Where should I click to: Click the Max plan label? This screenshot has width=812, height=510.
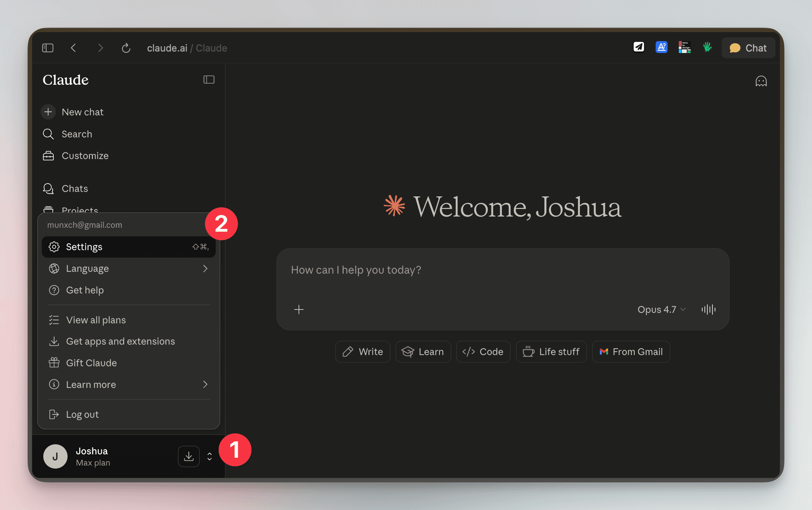[93, 463]
